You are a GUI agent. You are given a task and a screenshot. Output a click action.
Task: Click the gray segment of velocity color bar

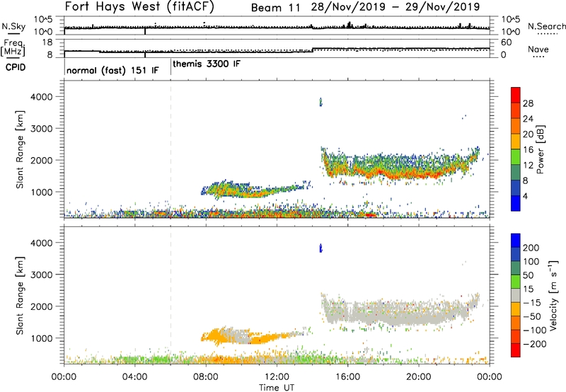(516, 295)
